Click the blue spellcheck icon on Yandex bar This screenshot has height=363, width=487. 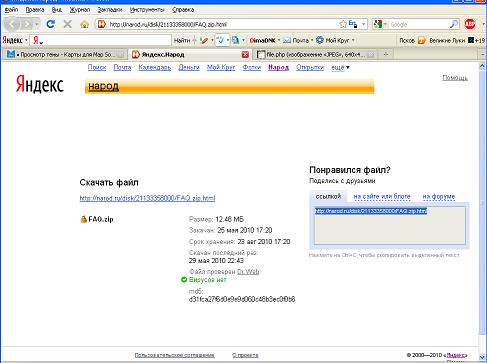[220, 40]
